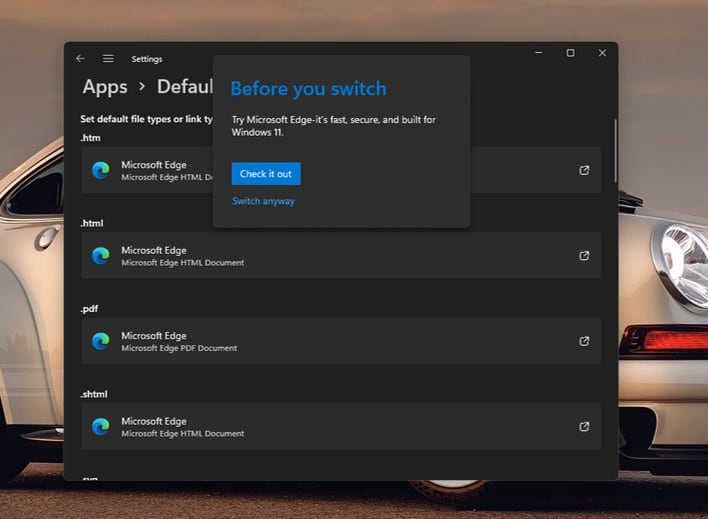Choose Switch anyway link
Screen dimensions: 708x519
click(263, 201)
